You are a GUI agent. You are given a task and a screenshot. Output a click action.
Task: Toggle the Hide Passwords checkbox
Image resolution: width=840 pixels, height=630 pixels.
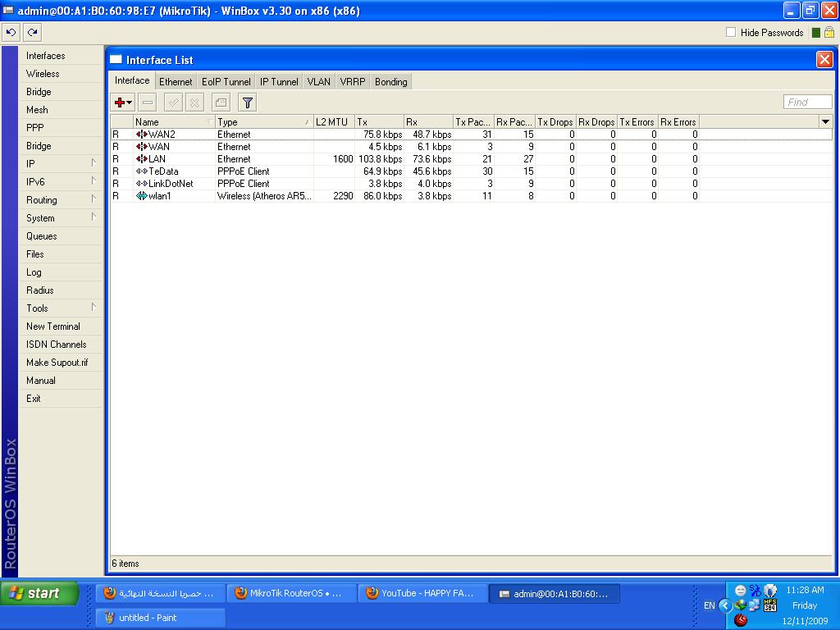(x=731, y=32)
